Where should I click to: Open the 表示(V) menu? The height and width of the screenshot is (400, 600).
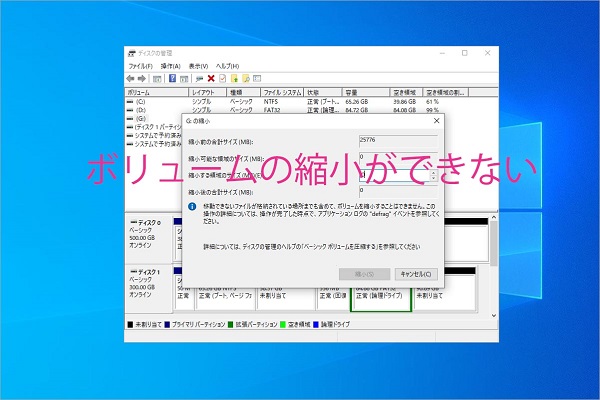[x=200, y=66]
